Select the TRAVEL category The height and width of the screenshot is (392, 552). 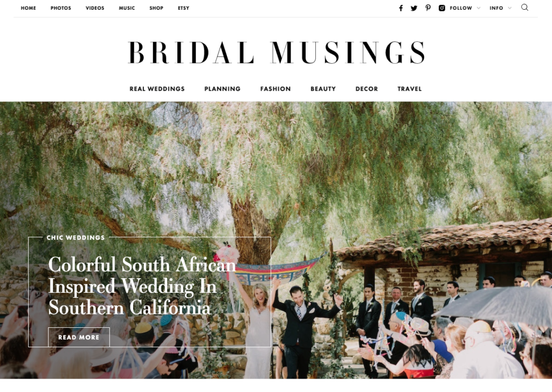(x=410, y=89)
